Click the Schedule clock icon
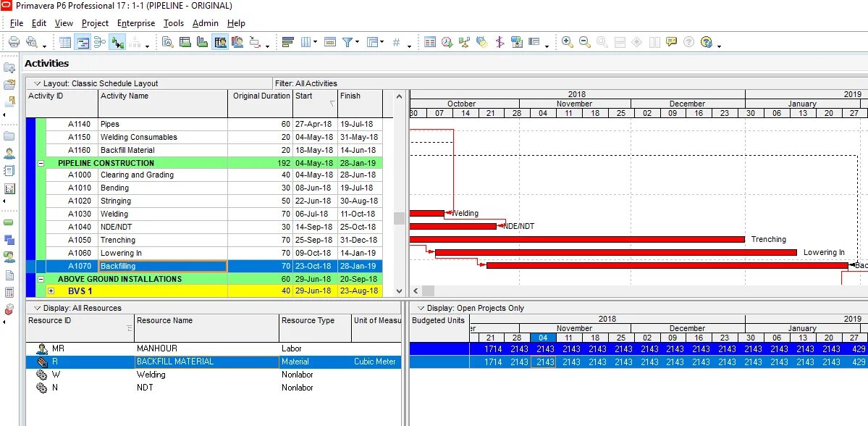The height and width of the screenshot is (426, 868). pyautogui.click(x=447, y=42)
